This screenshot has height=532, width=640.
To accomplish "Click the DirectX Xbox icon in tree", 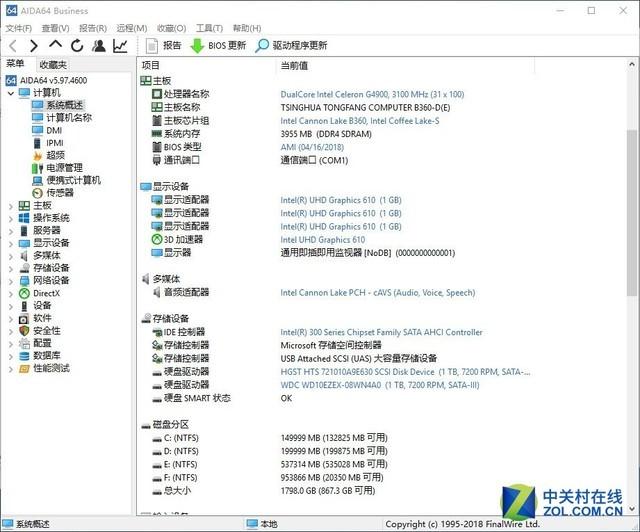I will pyautogui.click(x=24, y=294).
